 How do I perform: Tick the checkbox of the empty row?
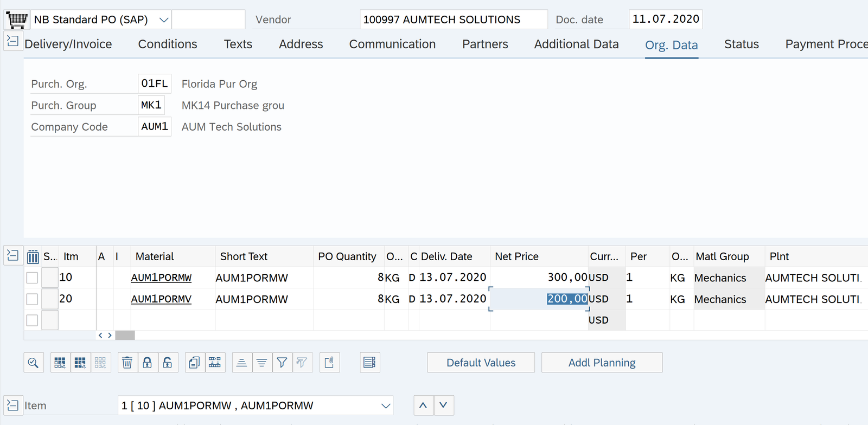click(32, 320)
